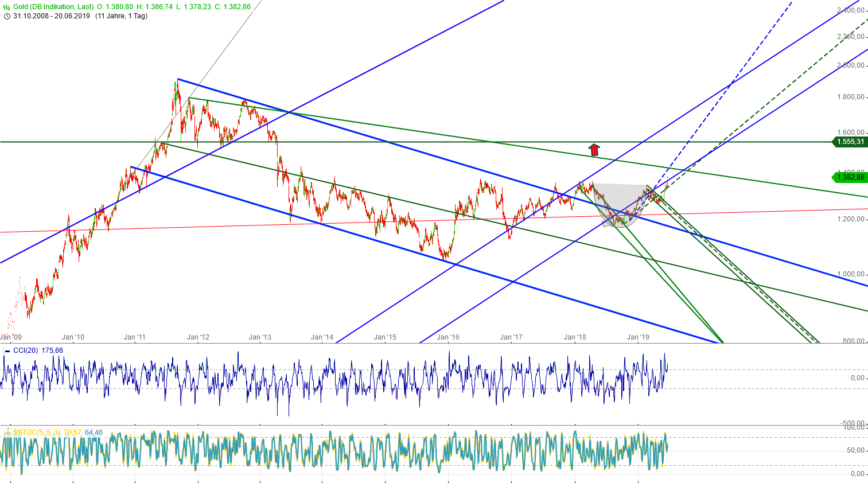Select the 'Gold (DB Indikation, Last)' title
This screenshot has height=483, width=868.
click(54, 7)
